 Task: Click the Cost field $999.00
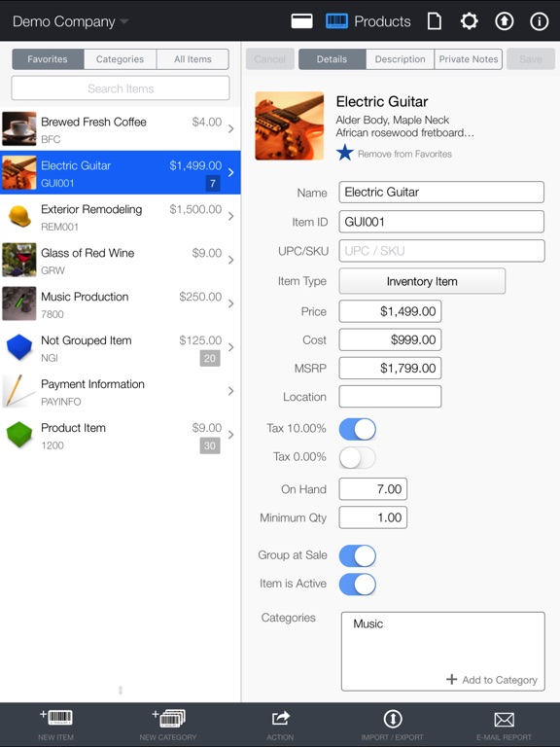(390, 339)
